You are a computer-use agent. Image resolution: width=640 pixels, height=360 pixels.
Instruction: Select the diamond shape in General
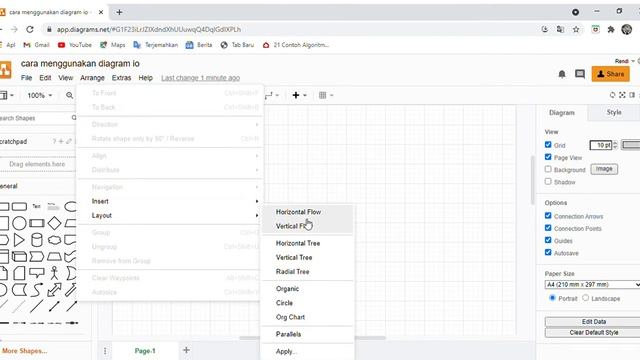point(54,223)
